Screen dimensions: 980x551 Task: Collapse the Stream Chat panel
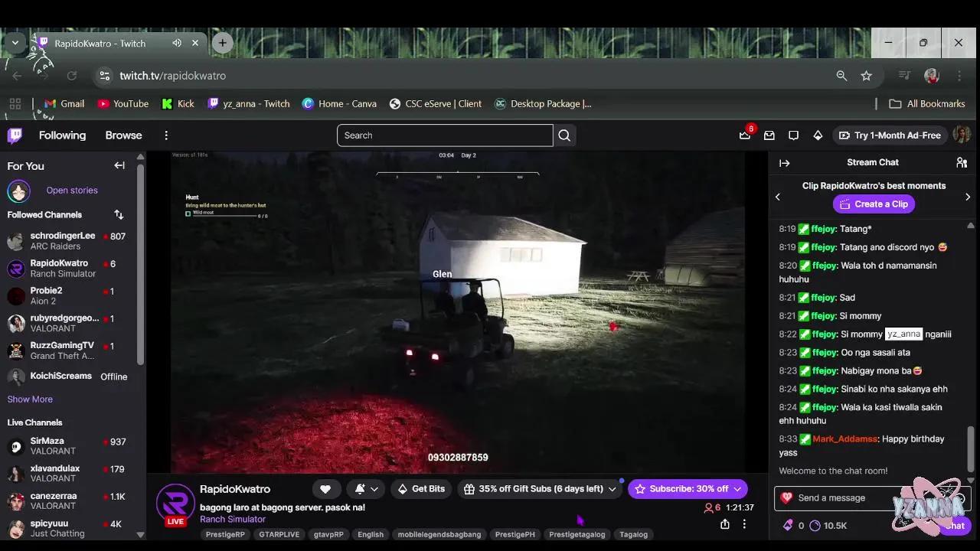pos(784,163)
